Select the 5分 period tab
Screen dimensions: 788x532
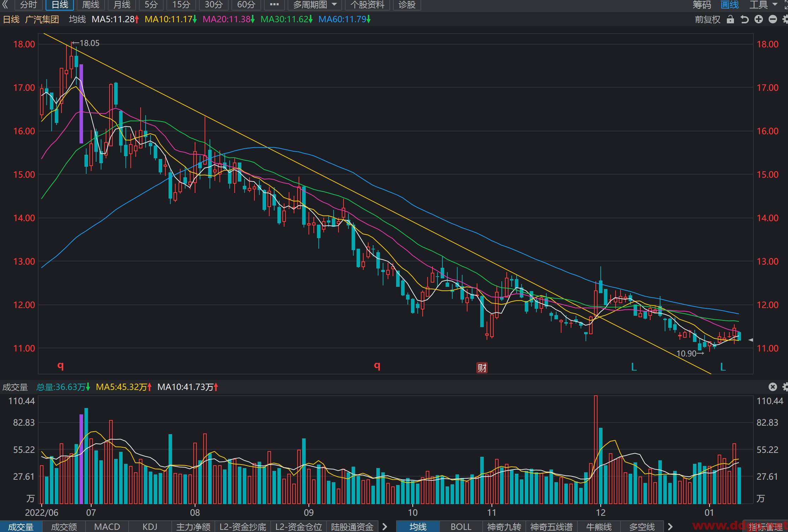point(151,5)
